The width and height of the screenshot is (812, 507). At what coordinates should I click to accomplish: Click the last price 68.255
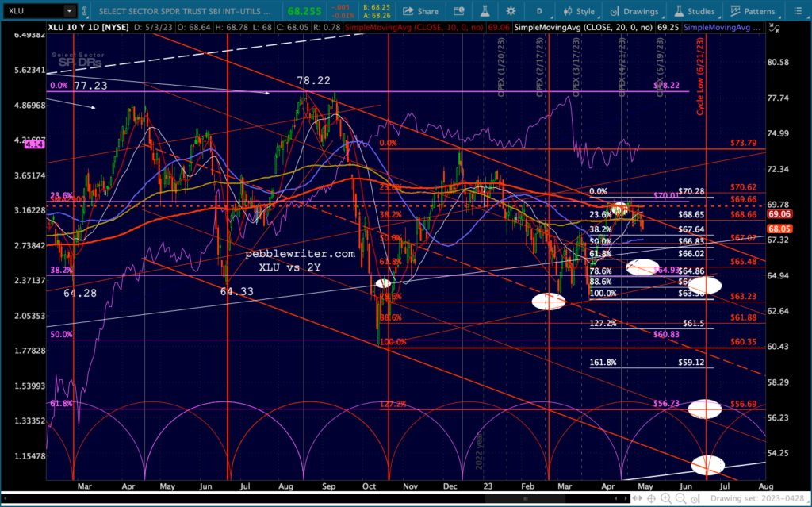[x=304, y=11]
